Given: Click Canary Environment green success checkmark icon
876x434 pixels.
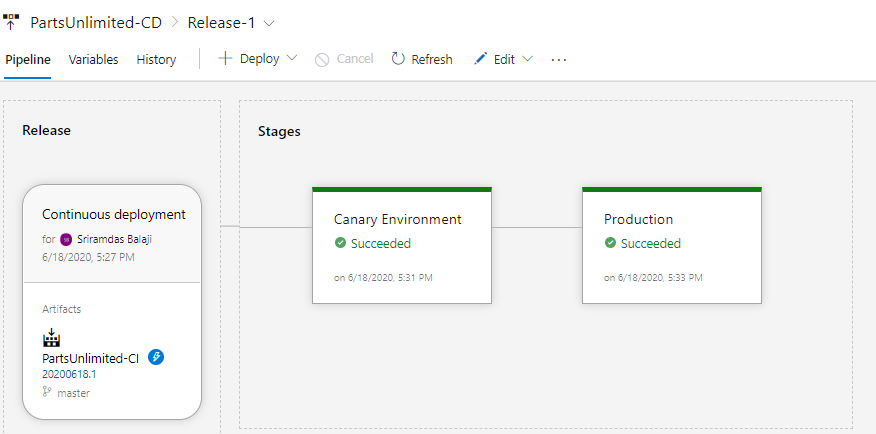Looking at the screenshot, I should [x=340, y=243].
